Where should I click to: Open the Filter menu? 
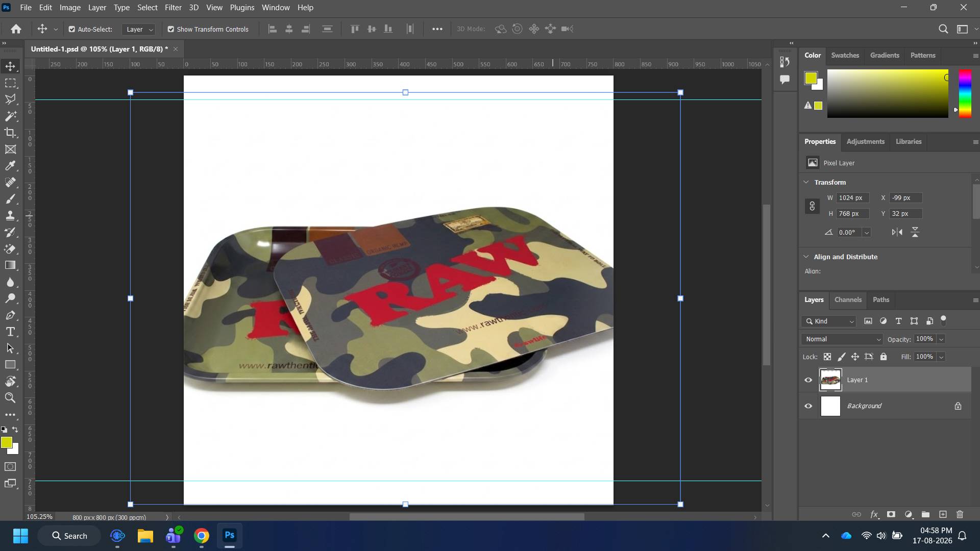[x=173, y=8]
